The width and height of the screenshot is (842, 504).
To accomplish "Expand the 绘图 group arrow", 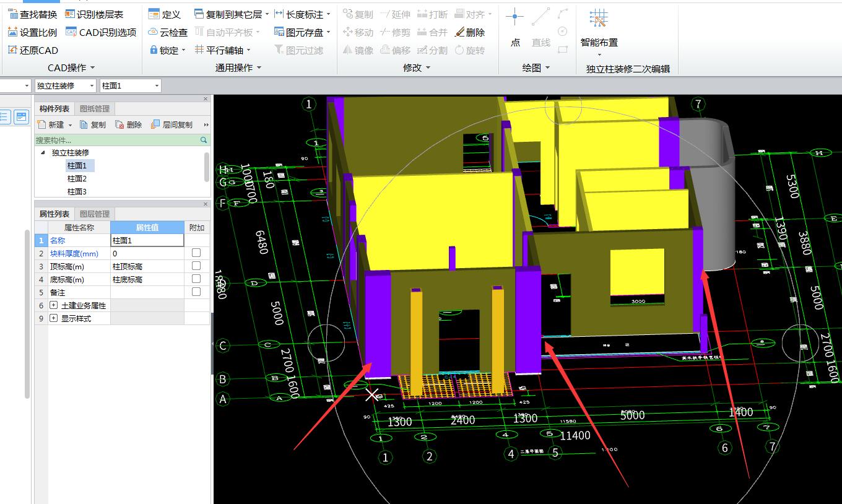I will 547,67.
